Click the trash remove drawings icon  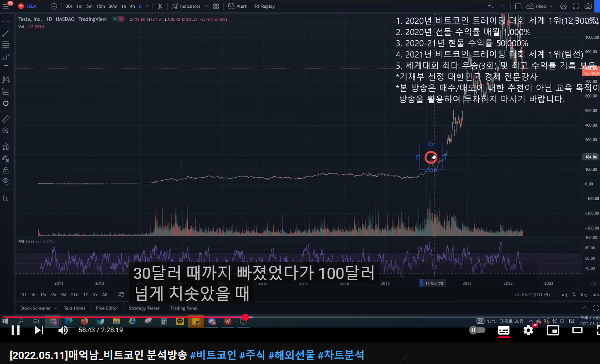pyautogui.click(x=6, y=198)
